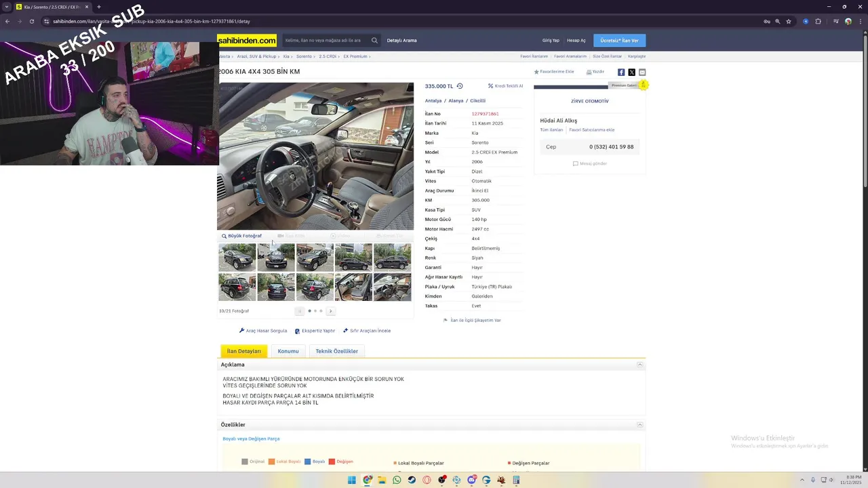Open the Alanya location link
Image resolution: width=868 pixels, height=488 pixels.
pyautogui.click(x=456, y=101)
